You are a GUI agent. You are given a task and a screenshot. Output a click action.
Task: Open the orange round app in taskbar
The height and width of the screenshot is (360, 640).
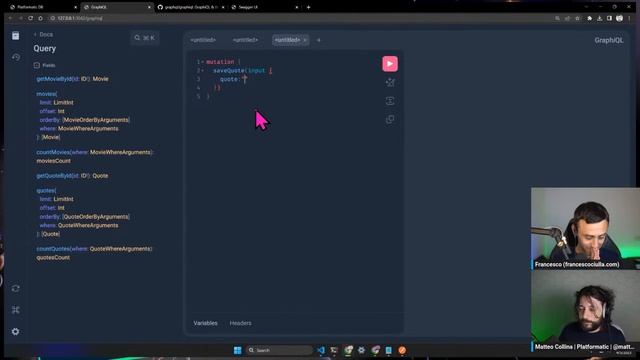point(402,350)
